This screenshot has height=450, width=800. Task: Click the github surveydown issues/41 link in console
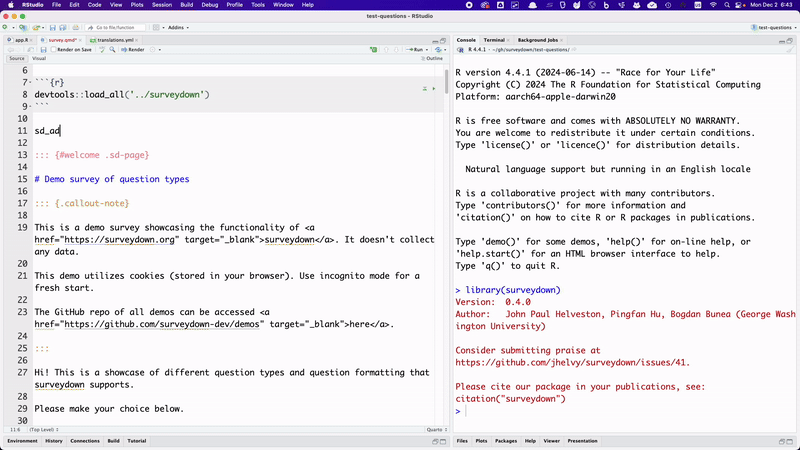tap(572, 363)
